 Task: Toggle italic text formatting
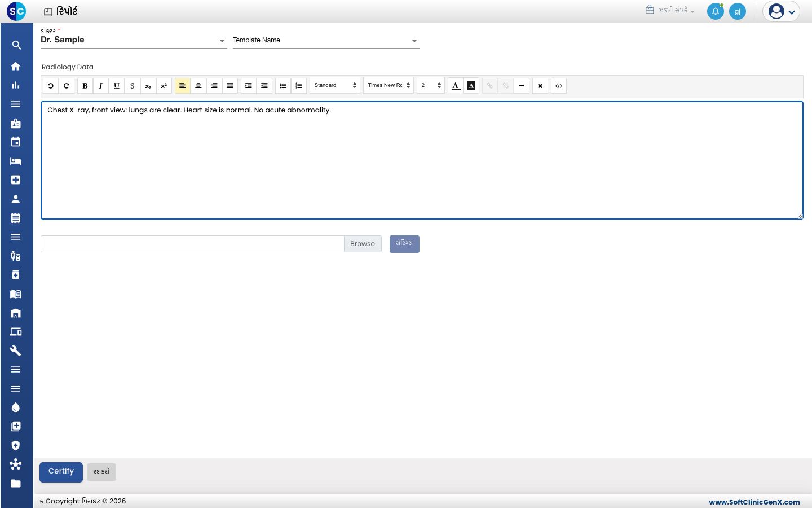(101, 86)
